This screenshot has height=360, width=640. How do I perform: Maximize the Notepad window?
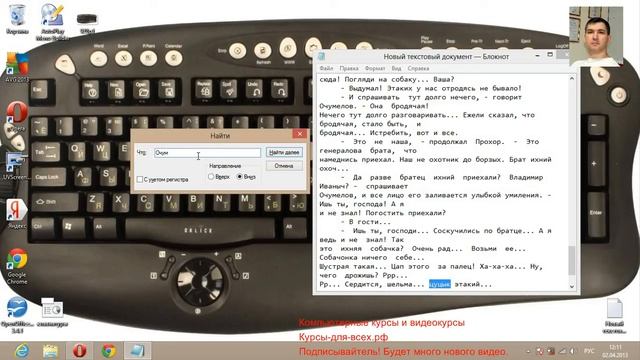(550, 55)
